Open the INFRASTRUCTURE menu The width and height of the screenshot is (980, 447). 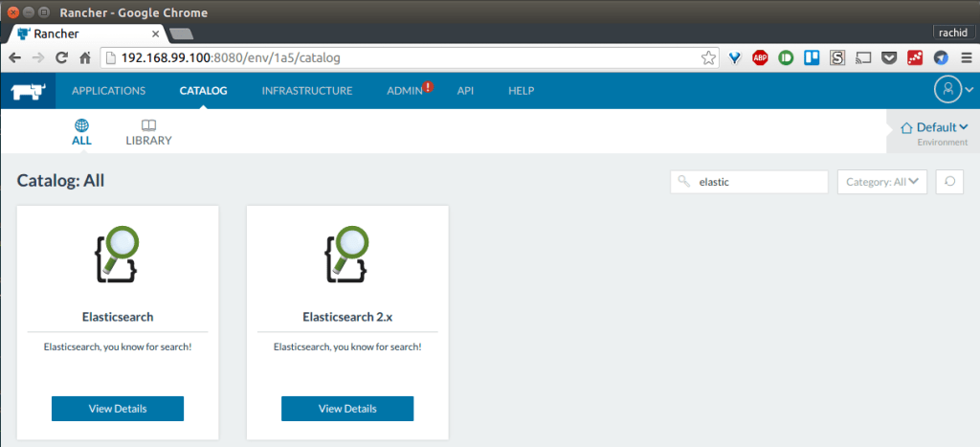point(307,91)
